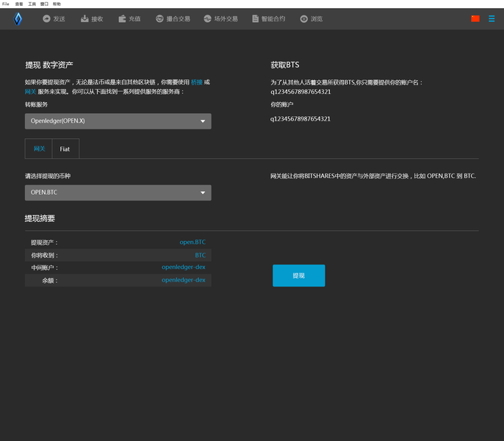Click the 提现摘要 heading
This screenshot has height=441, width=504.
[40, 218]
